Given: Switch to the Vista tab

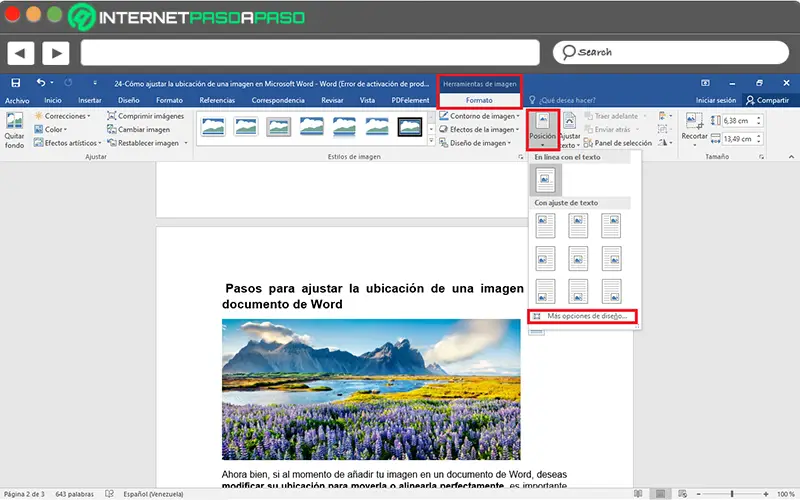Looking at the screenshot, I should (x=367, y=101).
